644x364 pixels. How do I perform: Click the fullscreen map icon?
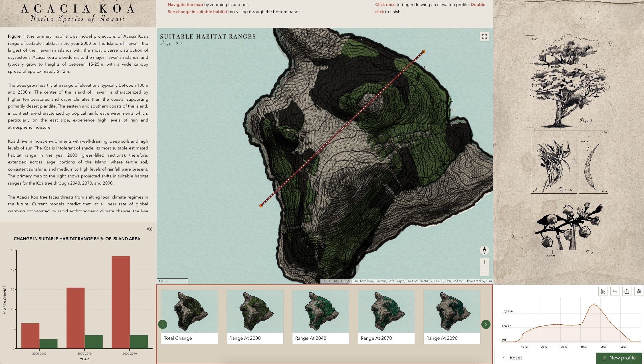[484, 37]
